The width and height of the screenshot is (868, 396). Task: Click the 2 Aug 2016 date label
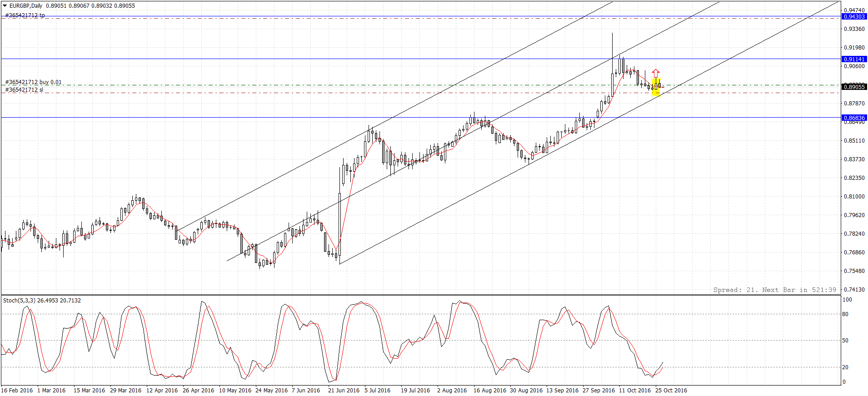pos(452,391)
